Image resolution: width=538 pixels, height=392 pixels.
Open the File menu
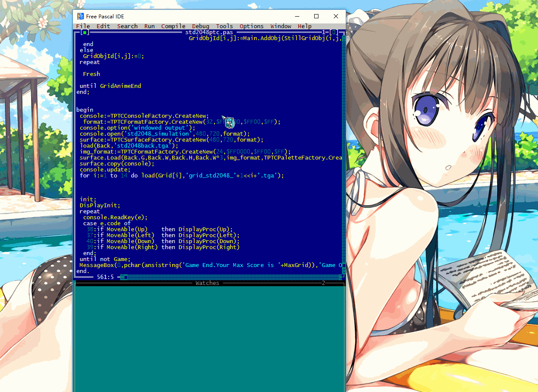point(83,26)
